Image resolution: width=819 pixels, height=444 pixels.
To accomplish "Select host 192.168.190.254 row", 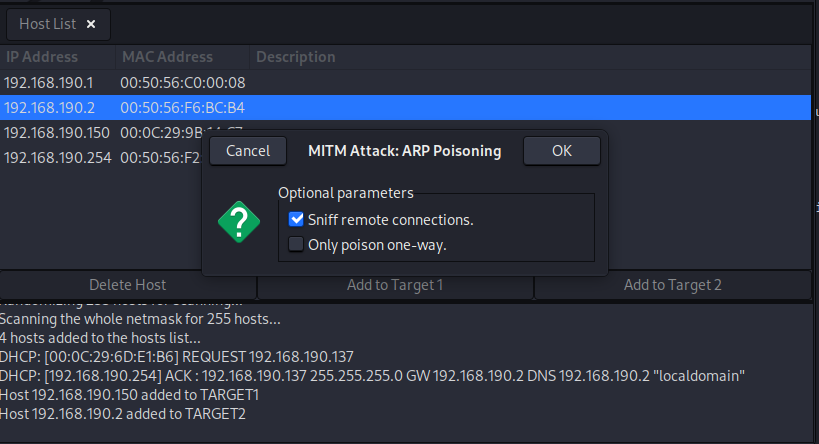I will point(57,157).
